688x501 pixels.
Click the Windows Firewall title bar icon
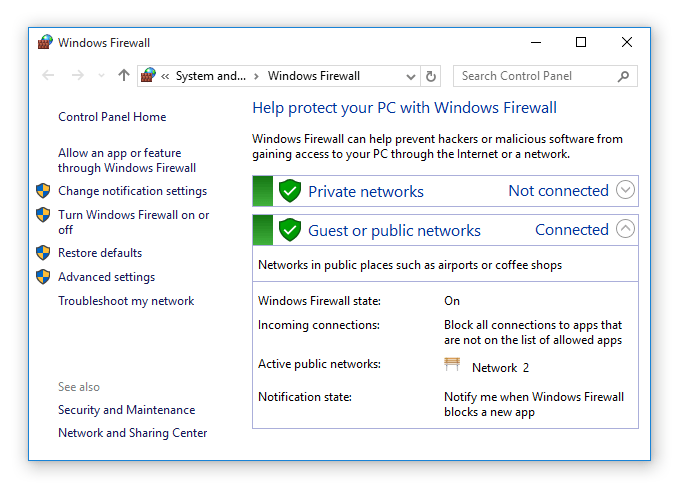[45, 43]
